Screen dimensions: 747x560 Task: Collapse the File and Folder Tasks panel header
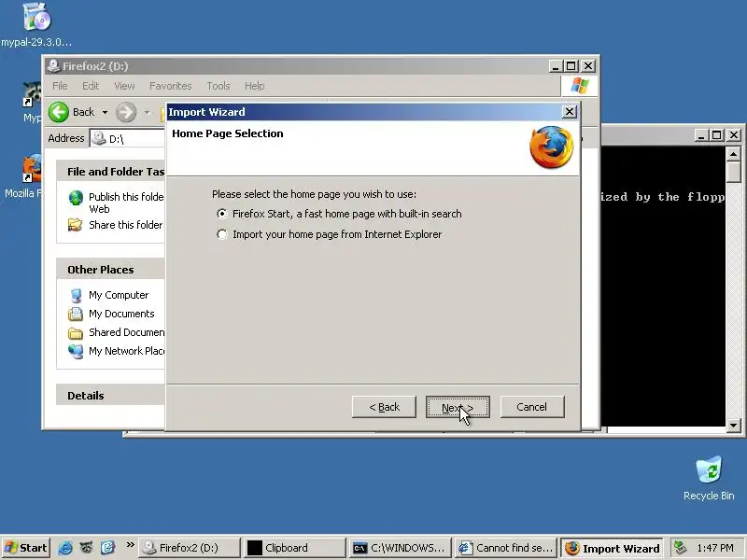(110, 172)
